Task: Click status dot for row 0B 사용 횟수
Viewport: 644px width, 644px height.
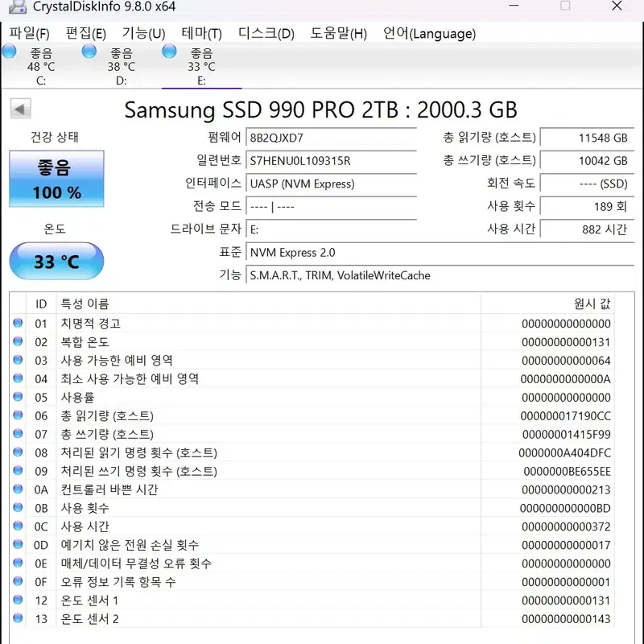Action: [x=18, y=508]
